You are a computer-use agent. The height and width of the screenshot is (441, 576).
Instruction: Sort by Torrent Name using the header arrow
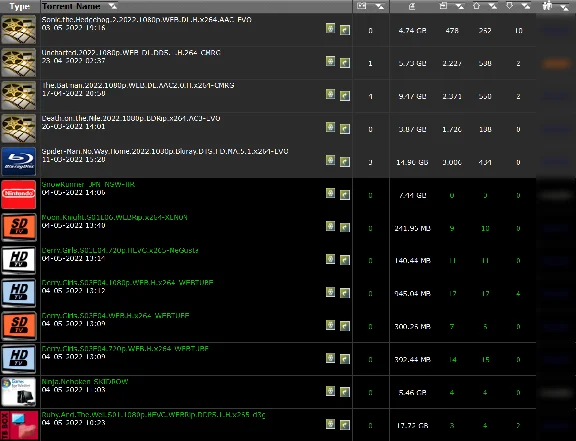coord(113,6)
